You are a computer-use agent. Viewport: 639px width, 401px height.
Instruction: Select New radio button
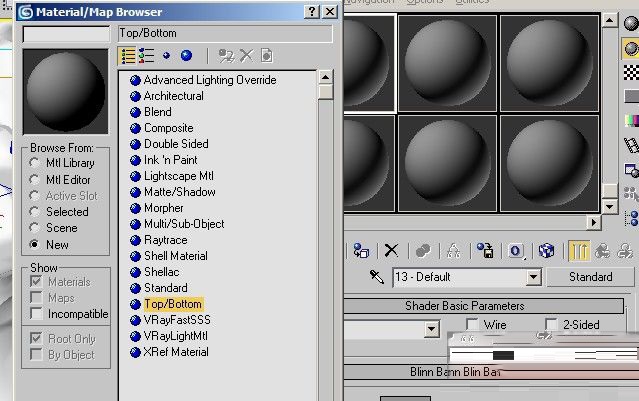[x=35, y=245]
